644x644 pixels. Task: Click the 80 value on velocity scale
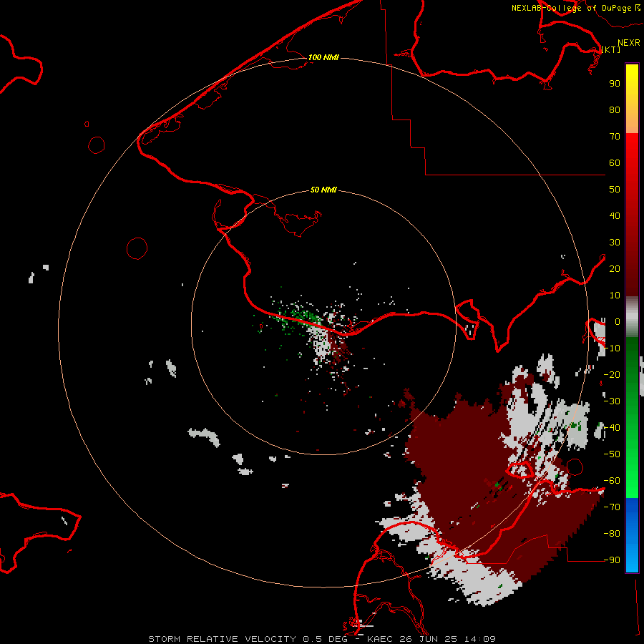point(615,109)
